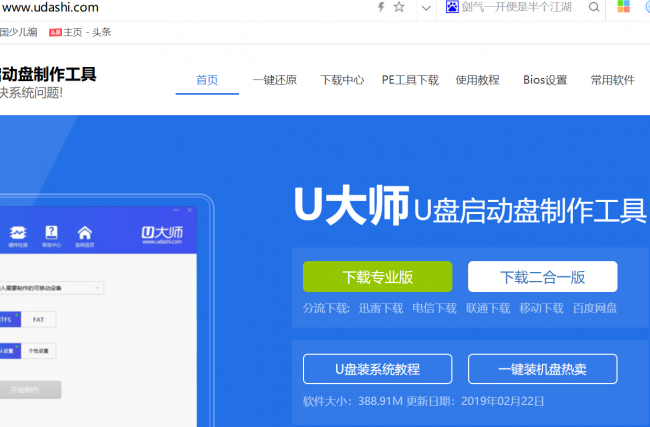The width and height of the screenshot is (650, 427).
Task: Expand the removable device dropdown in preview
Action: point(51,288)
